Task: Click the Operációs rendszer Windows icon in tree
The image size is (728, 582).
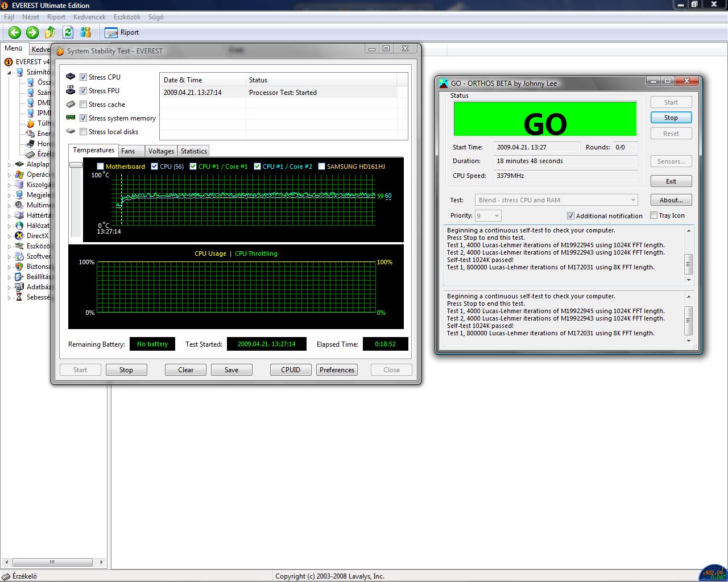Action: pos(19,174)
